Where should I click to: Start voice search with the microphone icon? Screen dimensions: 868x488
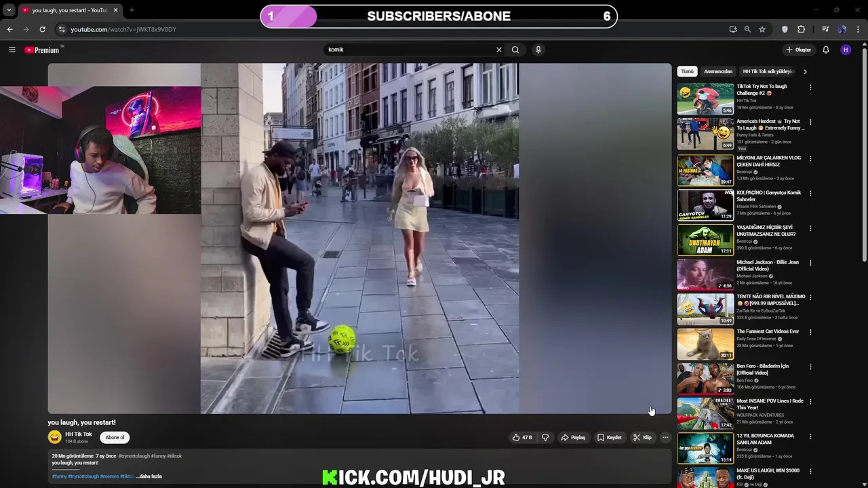click(x=538, y=49)
